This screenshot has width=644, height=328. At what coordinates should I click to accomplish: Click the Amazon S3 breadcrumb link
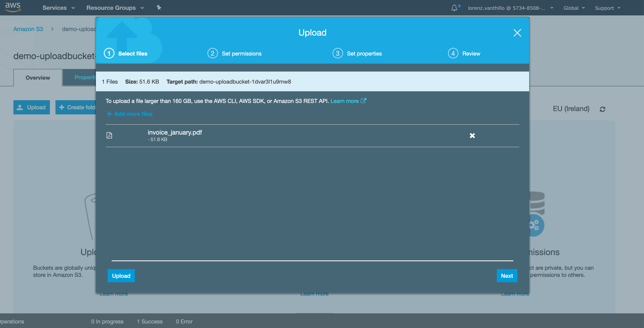point(28,29)
